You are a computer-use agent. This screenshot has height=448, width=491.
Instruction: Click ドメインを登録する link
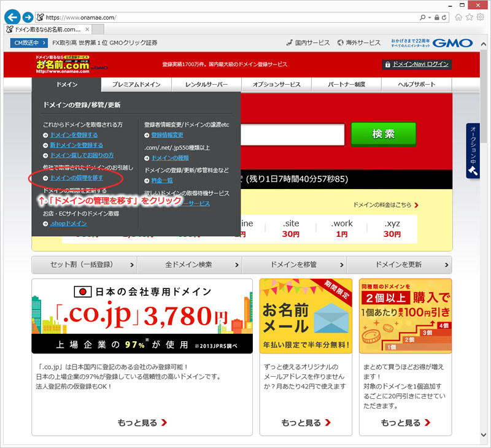point(74,135)
